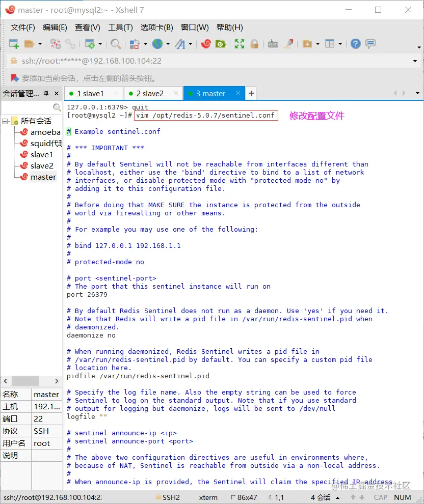Open the 窗口(W) menu
This screenshot has width=424, height=504.
[x=195, y=27]
